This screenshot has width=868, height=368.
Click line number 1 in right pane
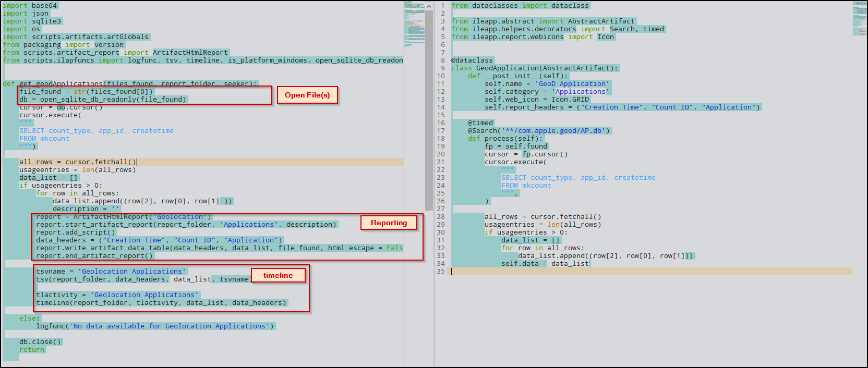443,6
